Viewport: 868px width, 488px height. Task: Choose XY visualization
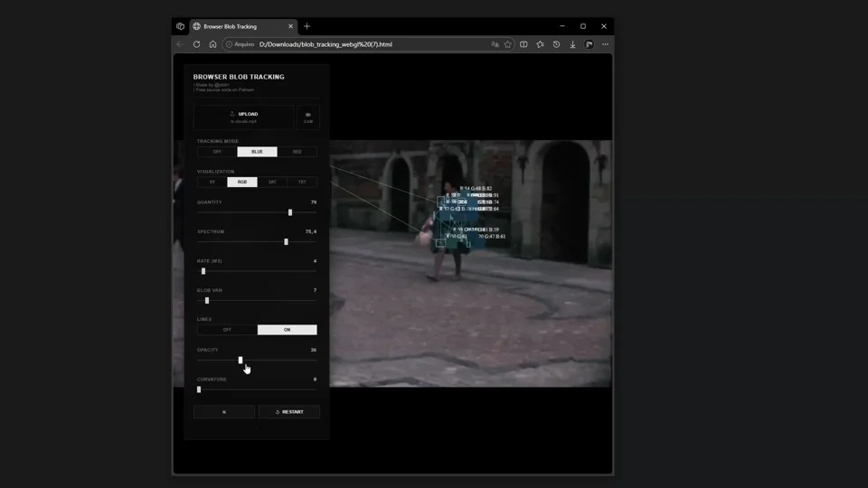212,182
